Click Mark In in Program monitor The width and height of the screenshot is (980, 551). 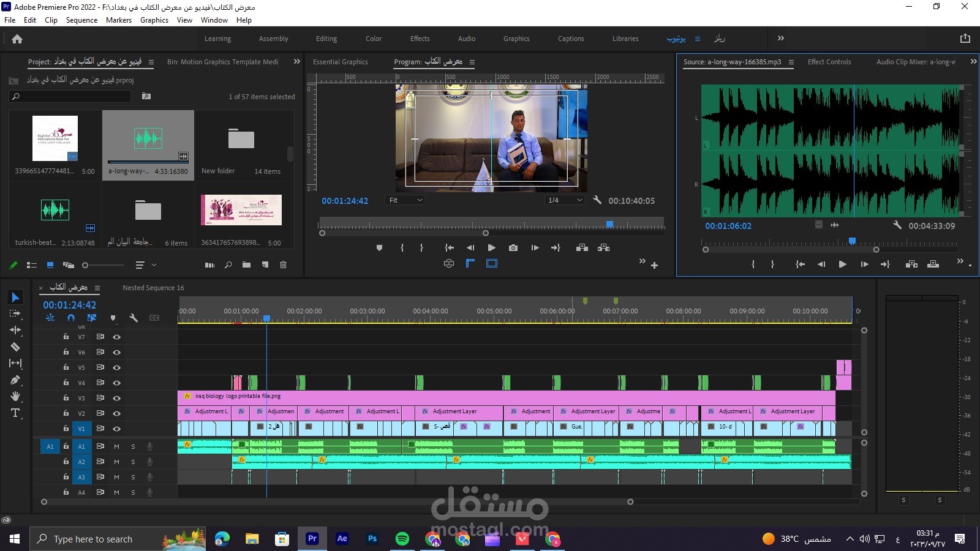pyautogui.click(x=402, y=248)
